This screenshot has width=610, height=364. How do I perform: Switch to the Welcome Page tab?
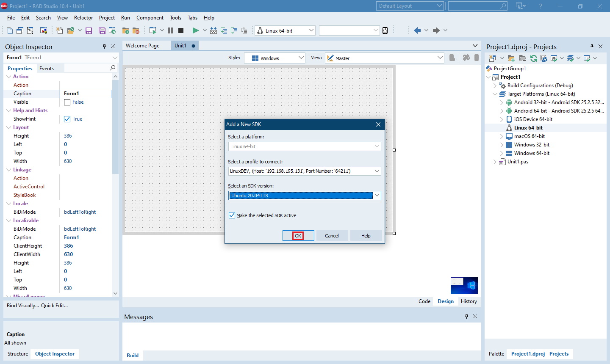[143, 46]
